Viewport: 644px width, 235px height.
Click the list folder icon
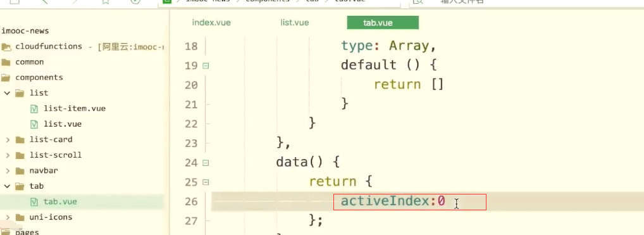pyautogui.click(x=20, y=93)
